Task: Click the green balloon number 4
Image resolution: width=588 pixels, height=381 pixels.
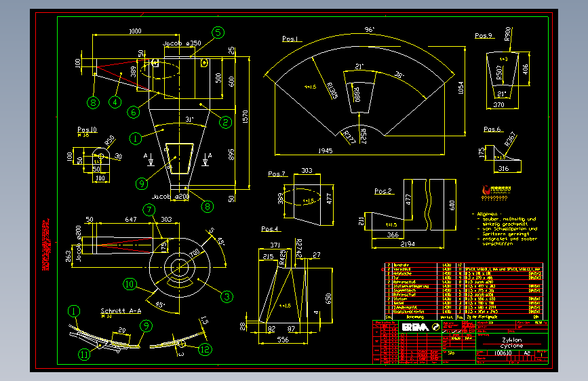Action: click(x=115, y=102)
